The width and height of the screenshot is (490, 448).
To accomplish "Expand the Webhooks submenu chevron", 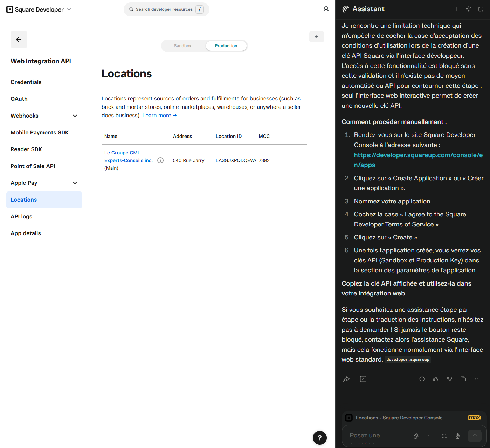I will coord(75,116).
